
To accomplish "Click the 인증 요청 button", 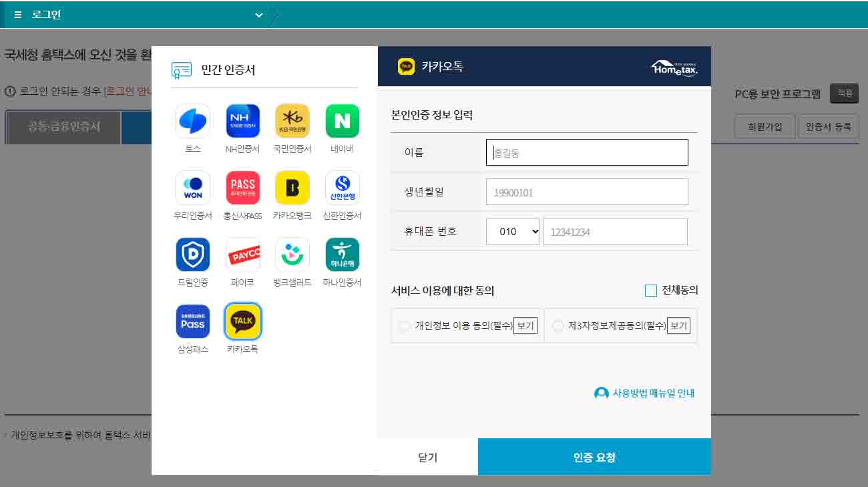I will click(594, 457).
